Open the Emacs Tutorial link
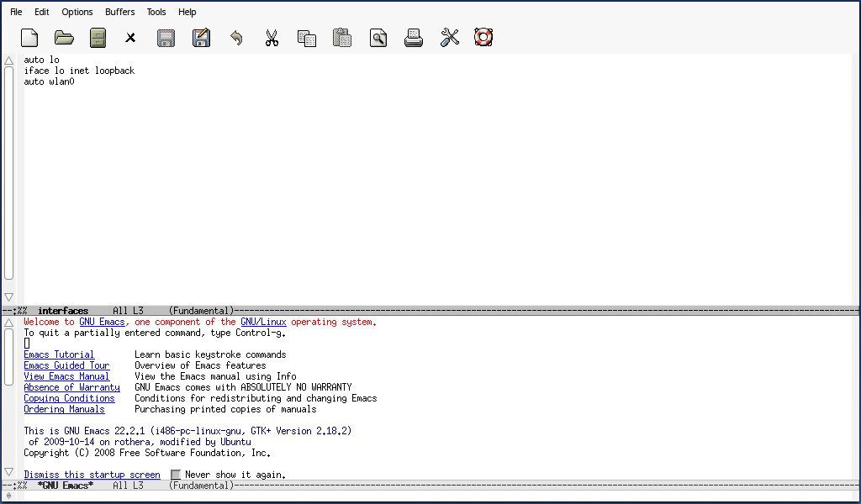The width and height of the screenshot is (861, 504). (x=59, y=354)
